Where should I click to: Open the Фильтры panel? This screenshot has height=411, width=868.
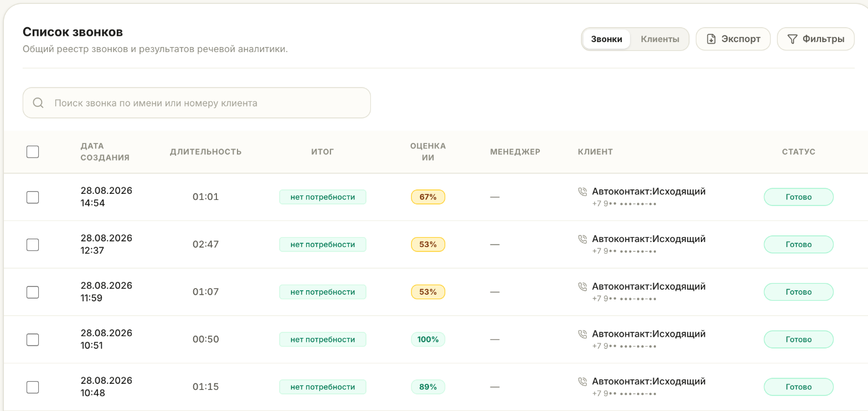[x=816, y=39]
